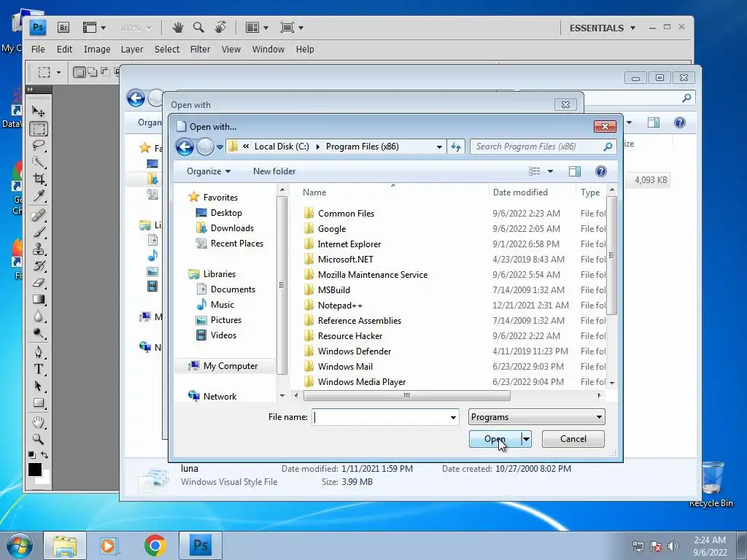
Task: Click the Cancel button
Action: [573, 439]
